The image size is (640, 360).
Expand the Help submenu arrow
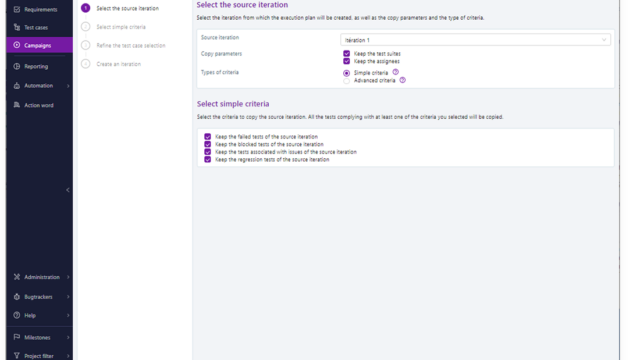68,315
